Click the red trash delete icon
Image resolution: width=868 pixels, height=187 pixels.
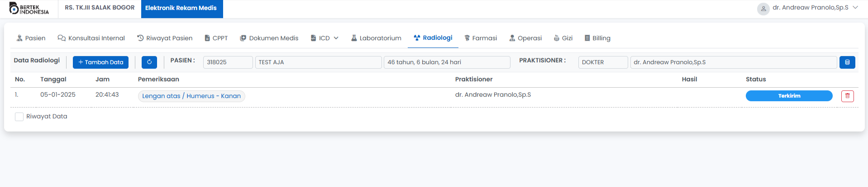pos(847,96)
